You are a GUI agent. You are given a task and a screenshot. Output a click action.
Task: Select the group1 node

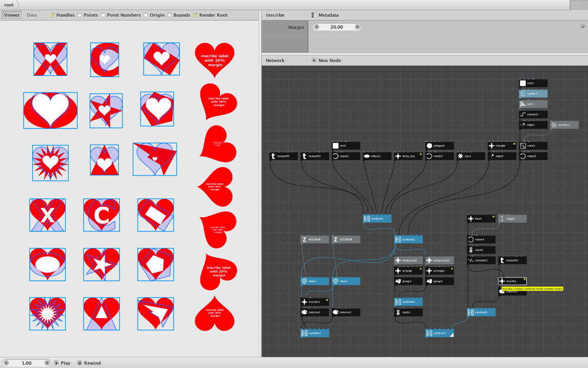(409, 281)
